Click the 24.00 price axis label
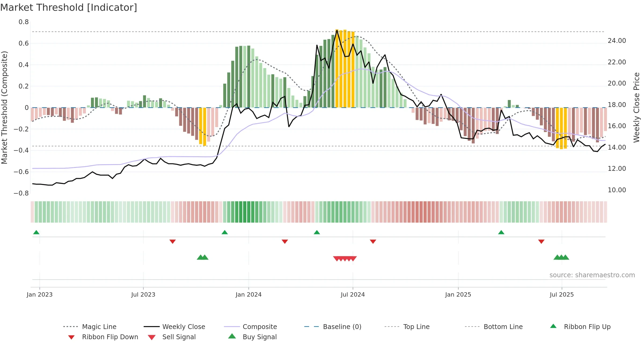The width and height of the screenshot is (644, 362). (617, 41)
